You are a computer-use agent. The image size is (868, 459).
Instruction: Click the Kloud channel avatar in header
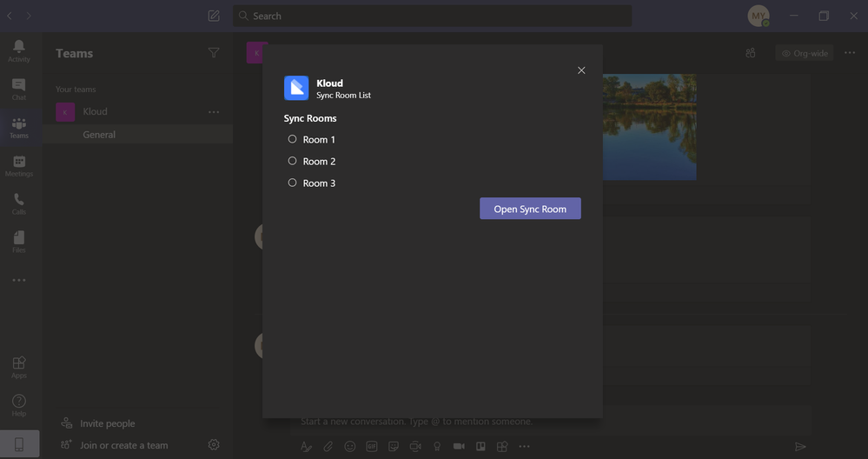pyautogui.click(x=255, y=53)
